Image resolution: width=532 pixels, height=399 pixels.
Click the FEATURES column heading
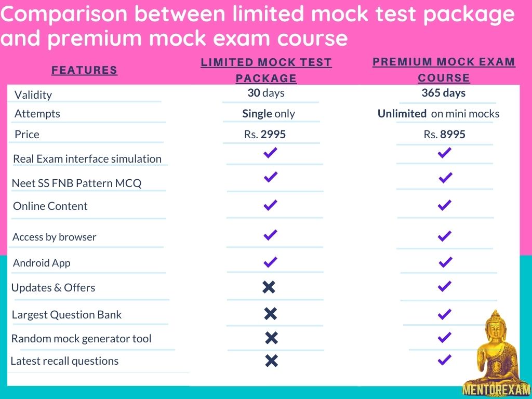(84, 70)
